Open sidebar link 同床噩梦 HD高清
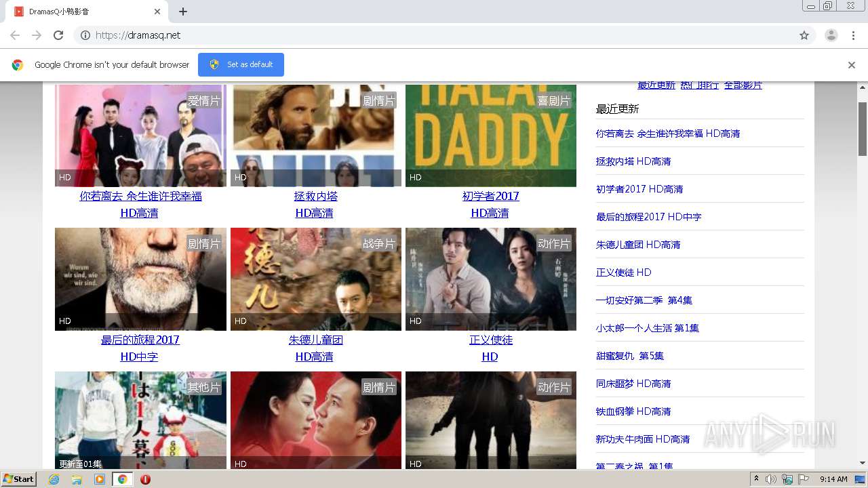The image size is (868, 488). (x=633, y=384)
